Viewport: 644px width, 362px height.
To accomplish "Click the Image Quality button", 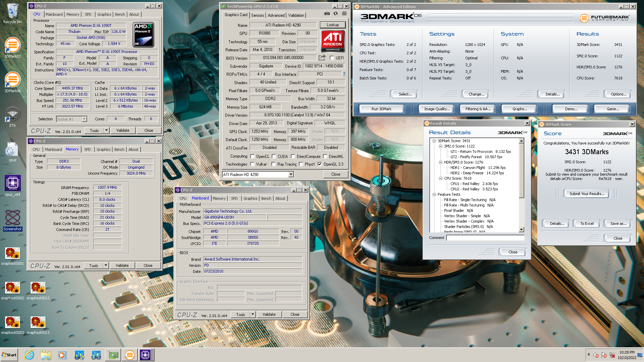I will [436, 109].
